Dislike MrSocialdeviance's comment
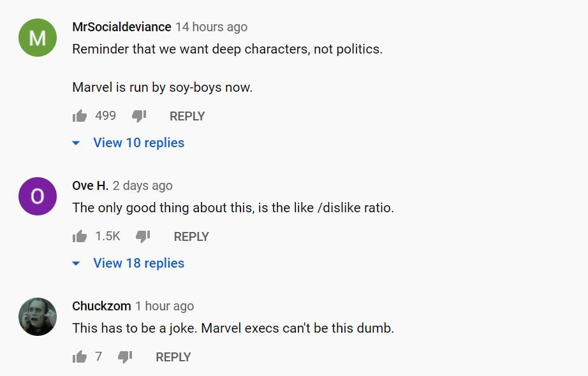The image size is (588, 376). [139, 116]
